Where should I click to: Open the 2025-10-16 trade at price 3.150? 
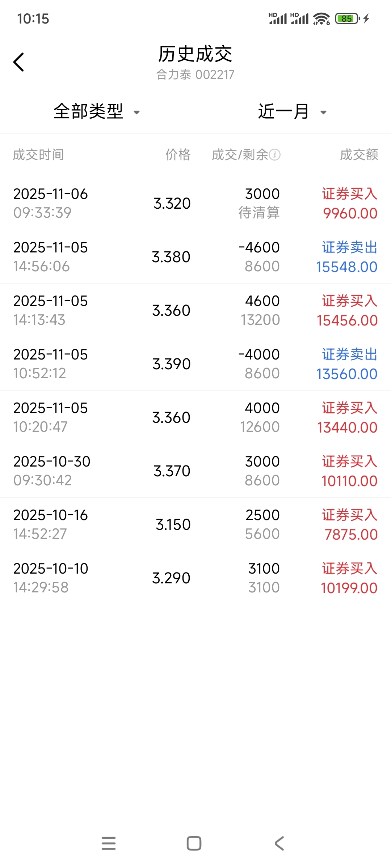point(195,524)
